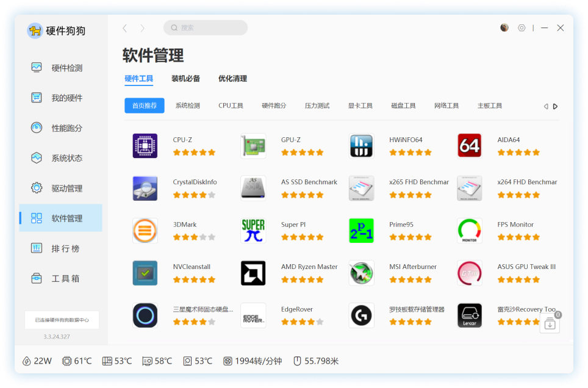Select the AIDA64 red icon
Image resolution: width=588 pixels, height=388 pixels.
click(x=470, y=146)
